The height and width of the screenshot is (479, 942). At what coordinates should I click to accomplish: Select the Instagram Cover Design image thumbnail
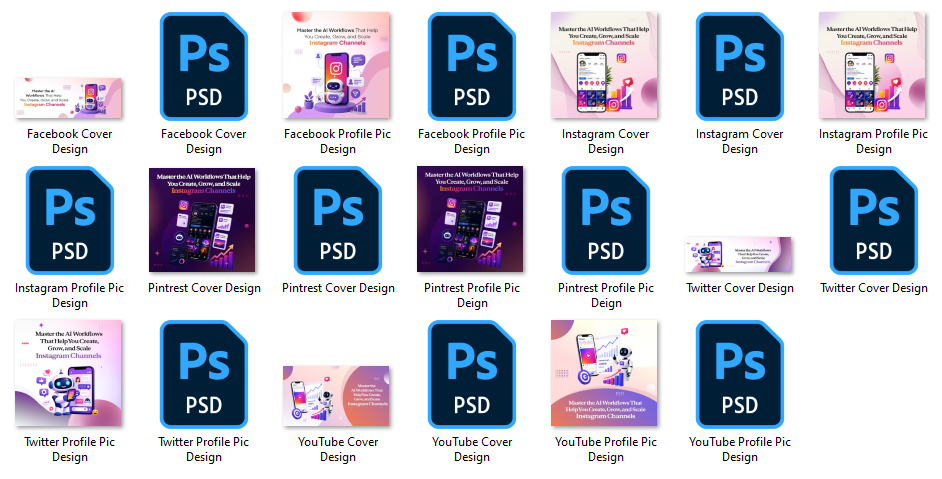coord(604,65)
